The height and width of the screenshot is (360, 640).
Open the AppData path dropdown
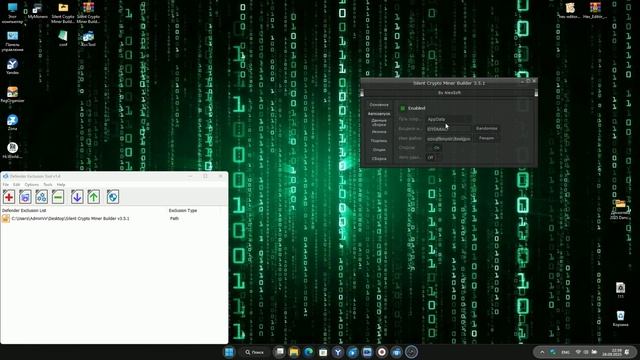coord(449,119)
